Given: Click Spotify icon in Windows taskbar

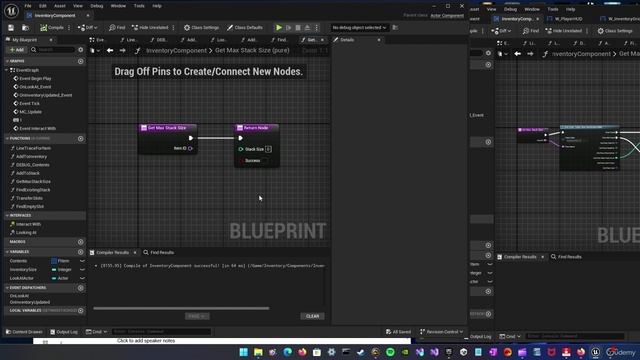Looking at the screenshot, I should click(390, 352).
